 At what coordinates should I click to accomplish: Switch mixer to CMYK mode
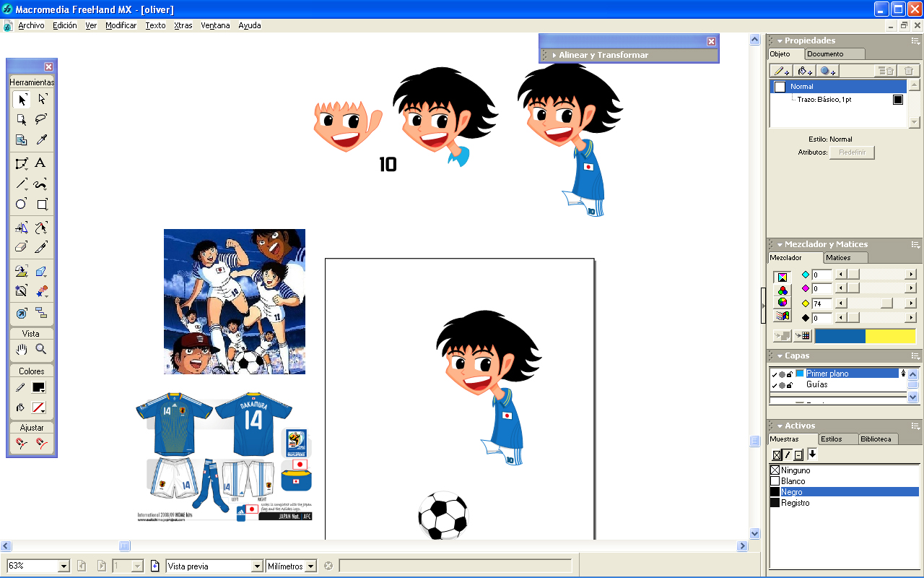click(x=783, y=277)
